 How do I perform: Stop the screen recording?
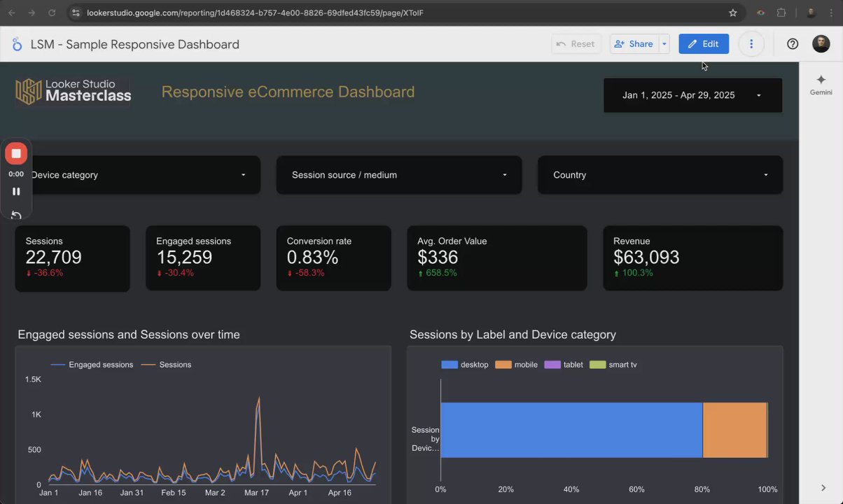[16, 153]
